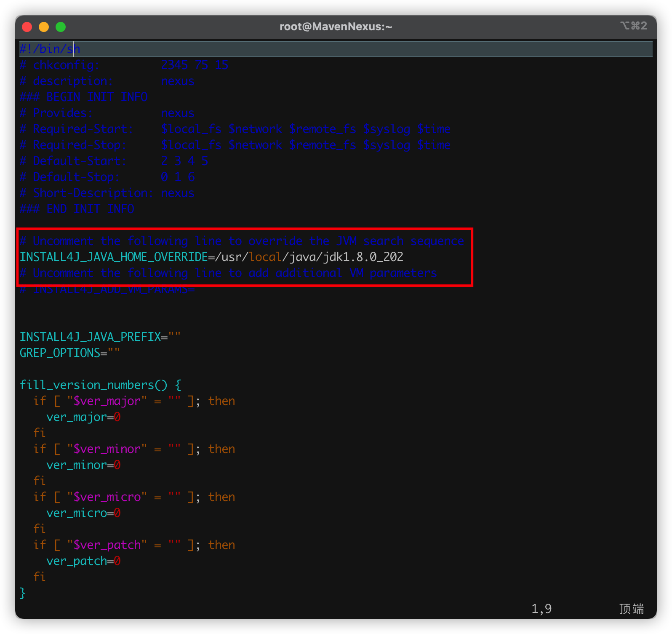Click the INSTALL4J_JAVA_PREFIX assignment line
The image size is (672, 634).
tap(100, 337)
